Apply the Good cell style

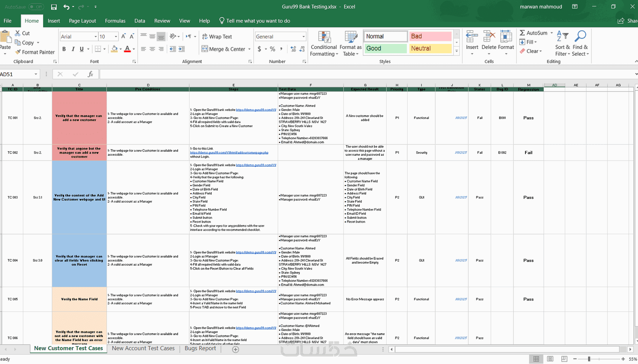[385, 48]
